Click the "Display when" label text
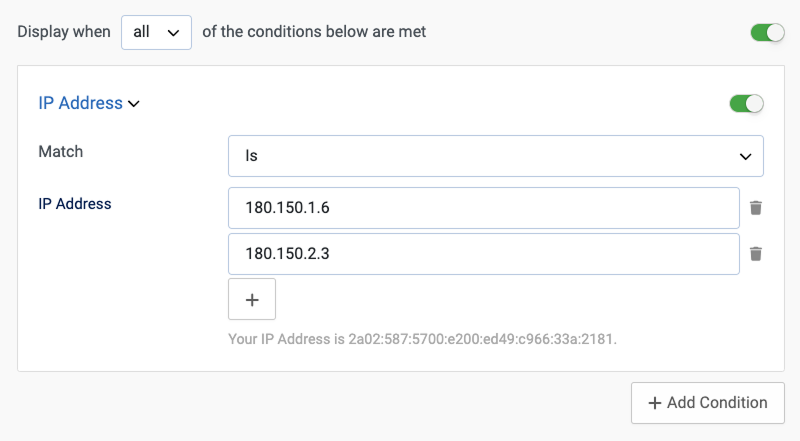Screen dimensions: 800x441 [63, 32]
